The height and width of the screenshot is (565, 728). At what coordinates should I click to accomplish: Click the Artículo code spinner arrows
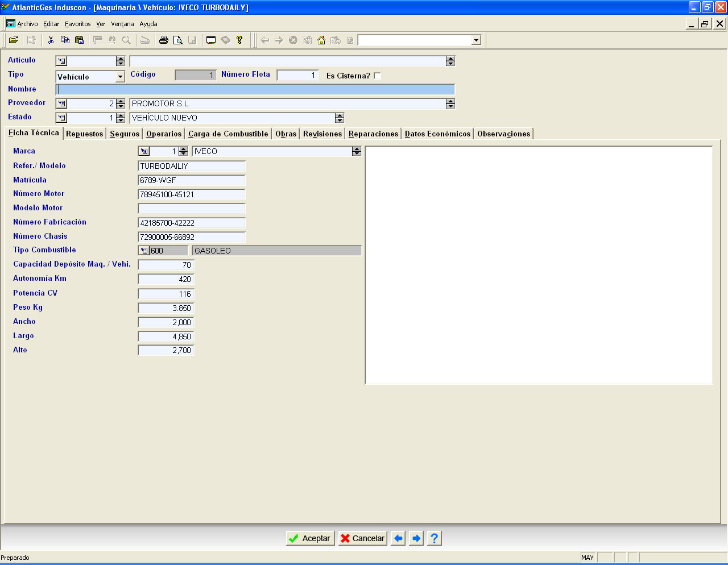click(x=121, y=61)
